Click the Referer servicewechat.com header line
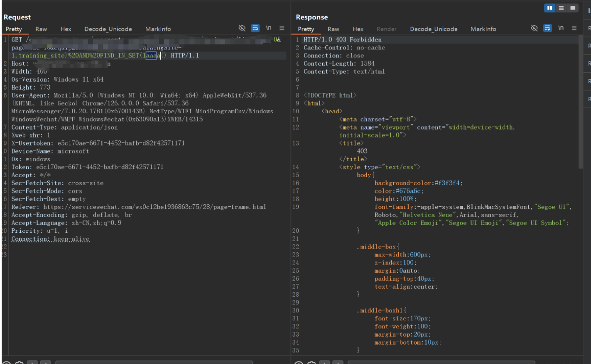 139,207
